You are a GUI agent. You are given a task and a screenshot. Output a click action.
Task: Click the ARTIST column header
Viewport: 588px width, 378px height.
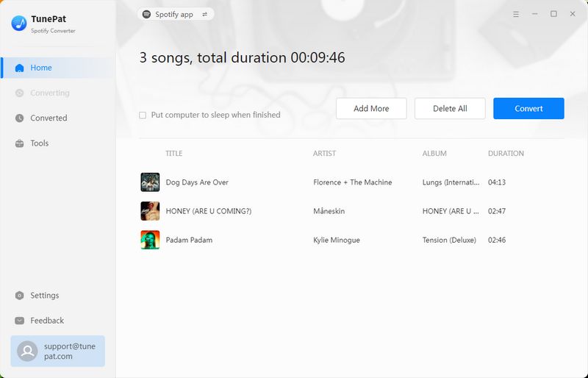324,154
